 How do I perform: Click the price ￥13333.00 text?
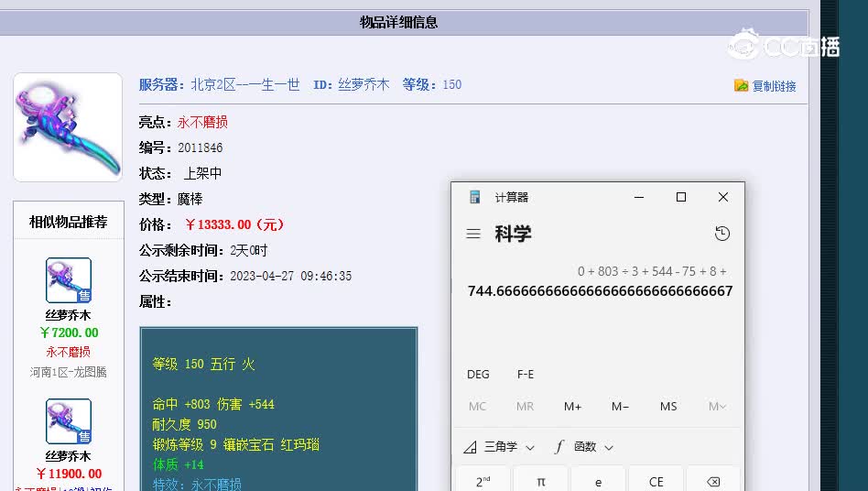click(235, 224)
